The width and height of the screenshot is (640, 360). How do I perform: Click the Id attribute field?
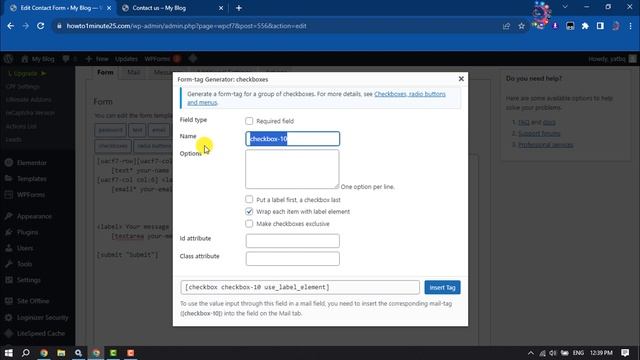[293, 241]
